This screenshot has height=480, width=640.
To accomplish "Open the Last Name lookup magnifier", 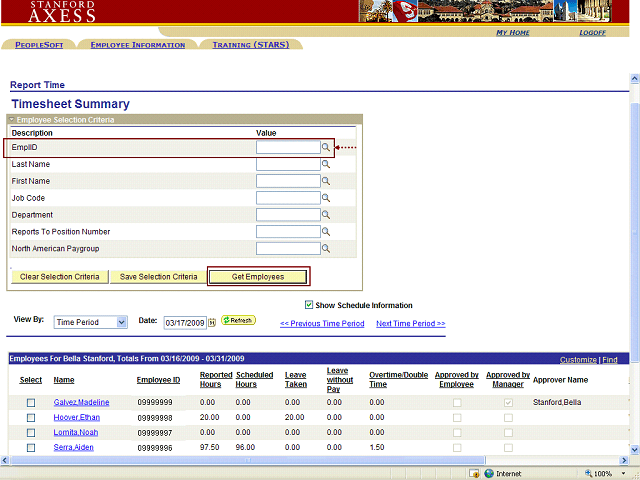I will coord(326,164).
